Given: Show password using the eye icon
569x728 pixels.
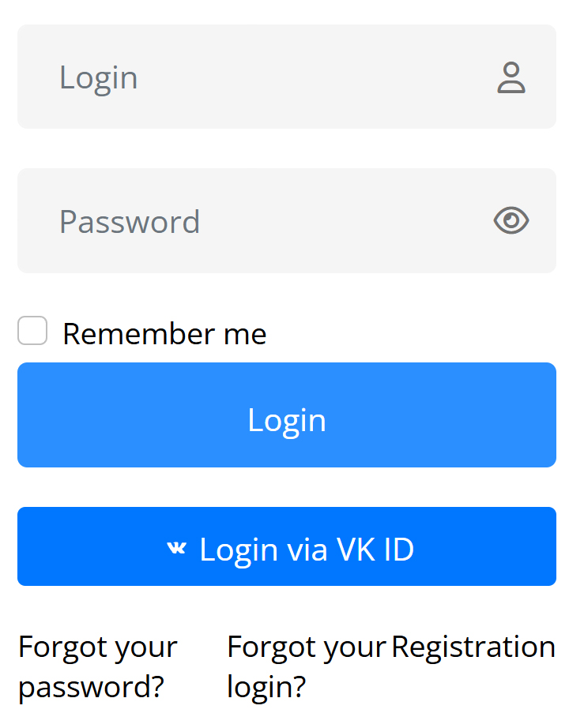Looking at the screenshot, I should pos(511,220).
